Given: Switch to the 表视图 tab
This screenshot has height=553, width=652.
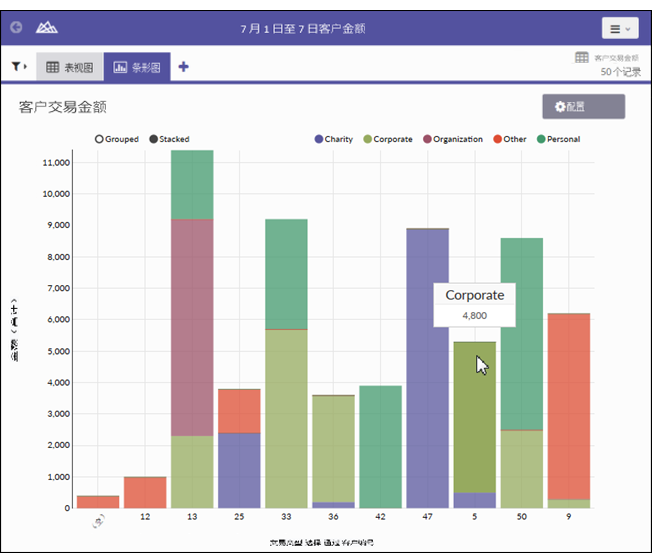Looking at the screenshot, I should click(x=69, y=67).
